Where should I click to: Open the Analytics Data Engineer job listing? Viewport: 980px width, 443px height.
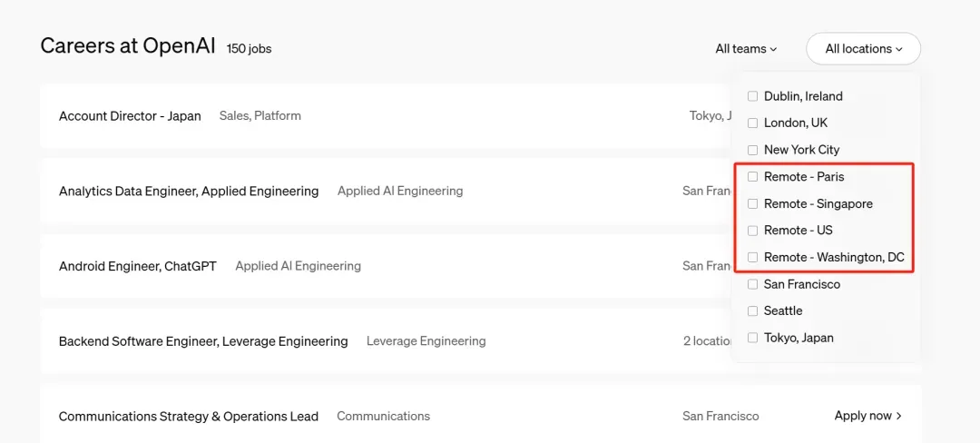[x=189, y=192]
